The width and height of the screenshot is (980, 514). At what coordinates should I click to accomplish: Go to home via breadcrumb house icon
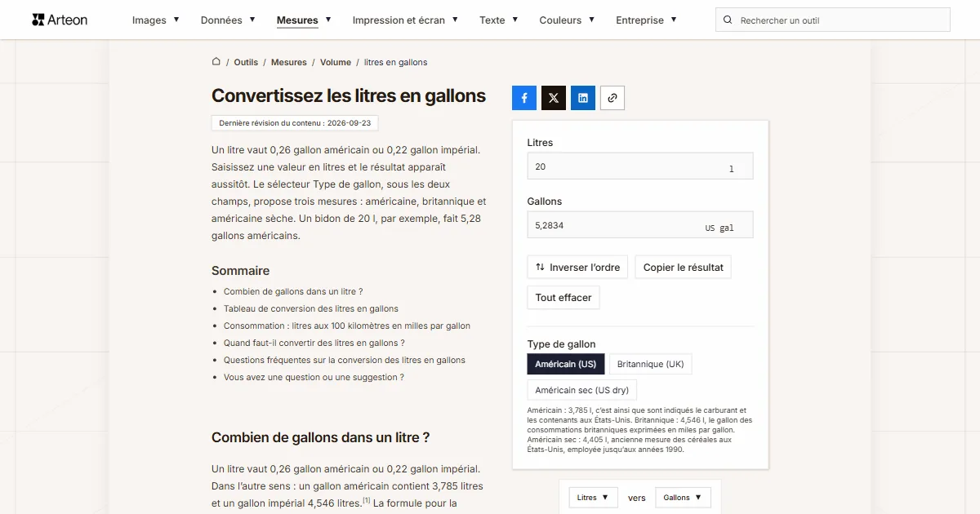coord(216,62)
